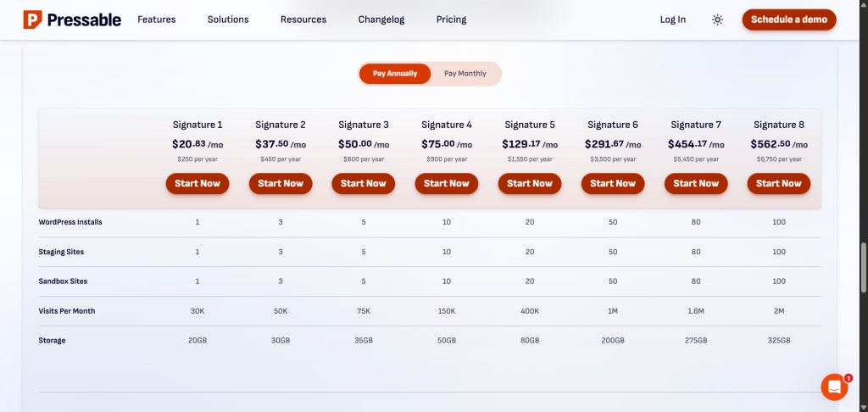Click the Staging Sites row label
Image resolution: width=868 pixels, height=412 pixels.
[61, 252]
